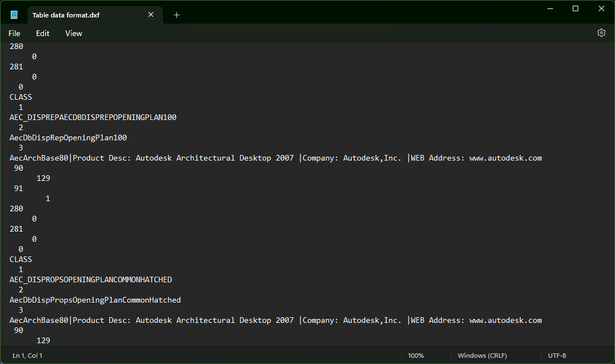Open the Settings gear icon
This screenshot has width=615, height=364.
(601, 33)
